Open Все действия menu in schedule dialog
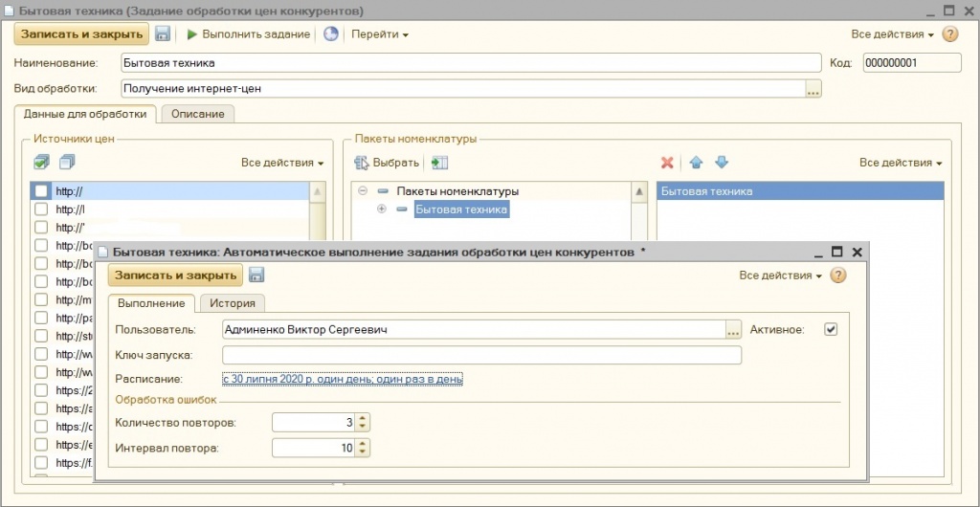Image resolution: width=980 pixels, height=507 pixels. point(780,276)
